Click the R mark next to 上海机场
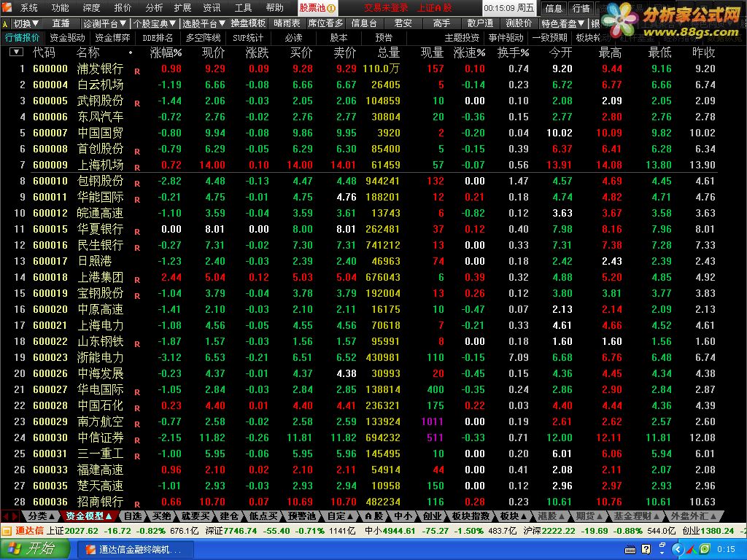 137,168
